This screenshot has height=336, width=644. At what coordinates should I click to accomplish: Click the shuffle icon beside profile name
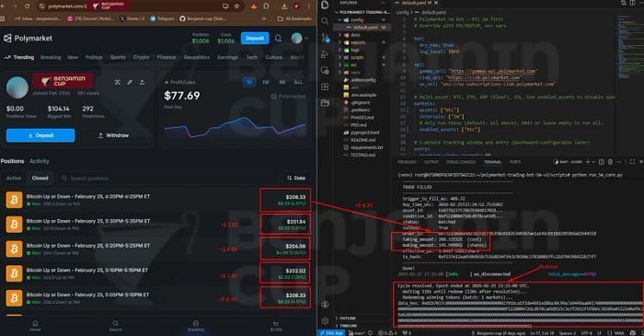point(118,82)
